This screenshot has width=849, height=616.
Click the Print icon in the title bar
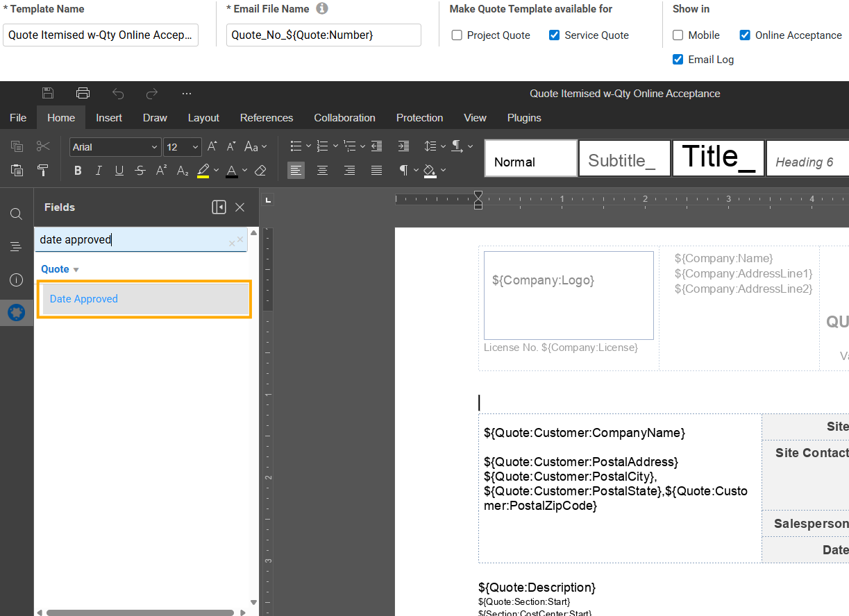click(83, 94)
